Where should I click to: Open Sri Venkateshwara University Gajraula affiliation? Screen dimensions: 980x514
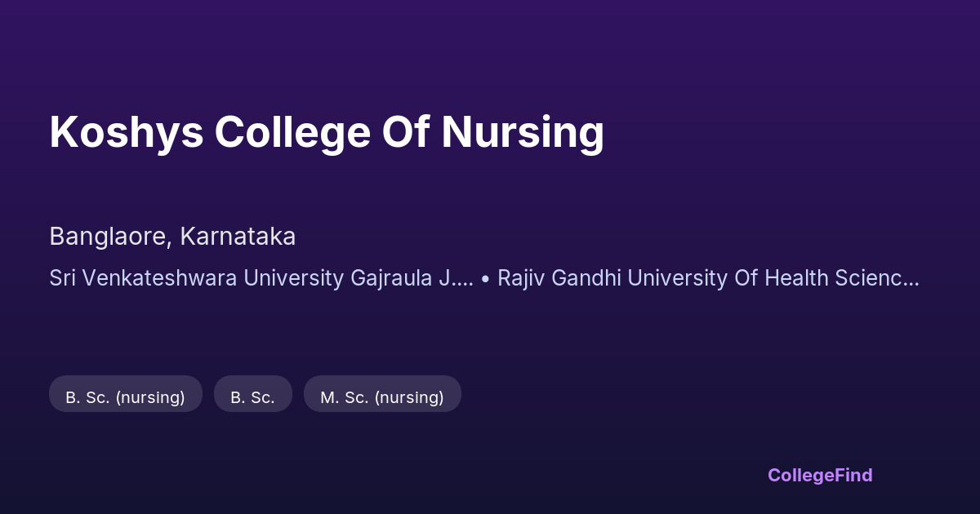[x=261, y=278]
